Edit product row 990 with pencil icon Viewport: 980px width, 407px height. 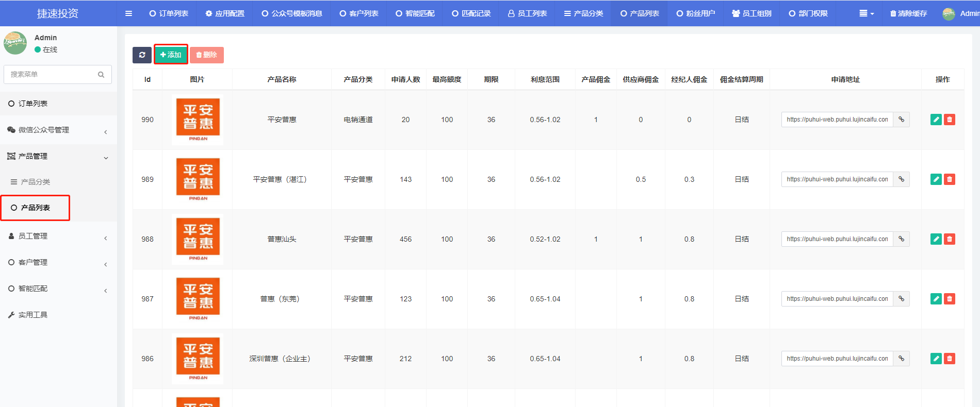click(x=936, y=120)
